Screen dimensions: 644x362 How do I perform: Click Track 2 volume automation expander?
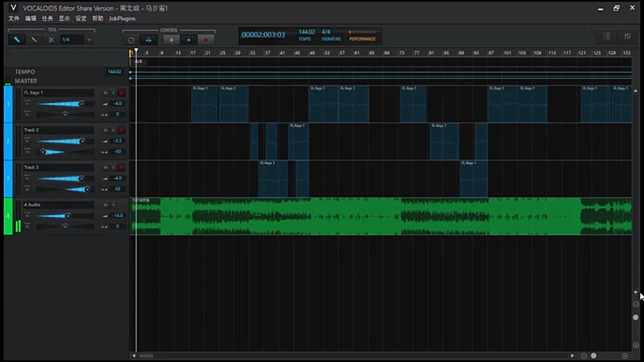27,141
